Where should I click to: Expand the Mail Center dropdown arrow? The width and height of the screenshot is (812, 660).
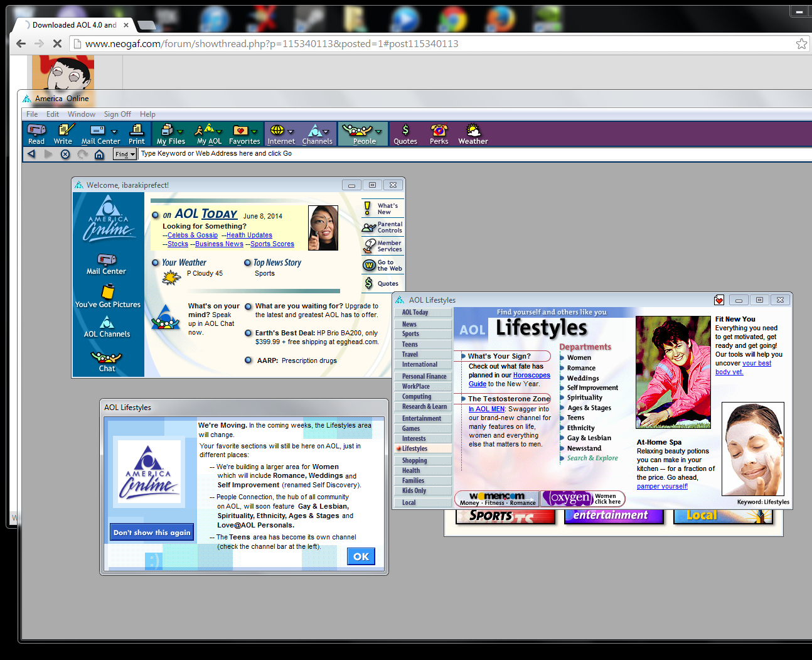coord(114,132)
